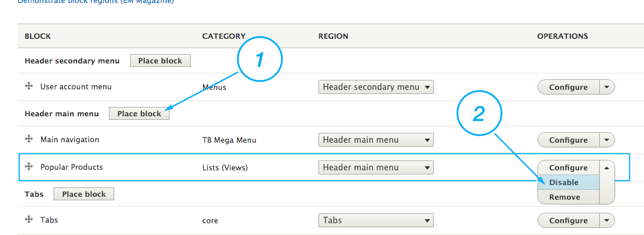Choose Disable from the operations menu

coord(569,183)
